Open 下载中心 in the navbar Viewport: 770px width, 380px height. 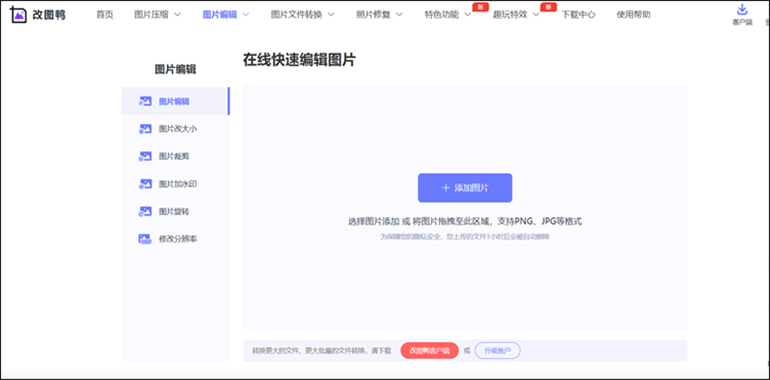(x=578, y=15)
